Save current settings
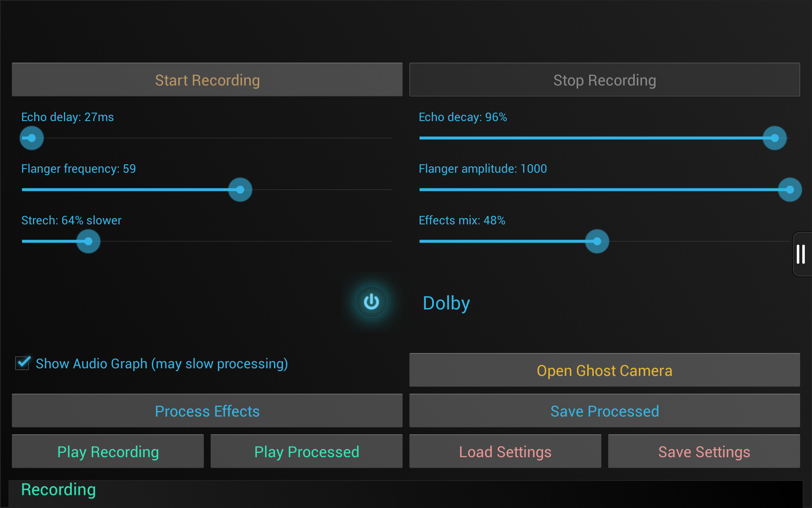Screen dimensions: 812x508 (704, 451)
